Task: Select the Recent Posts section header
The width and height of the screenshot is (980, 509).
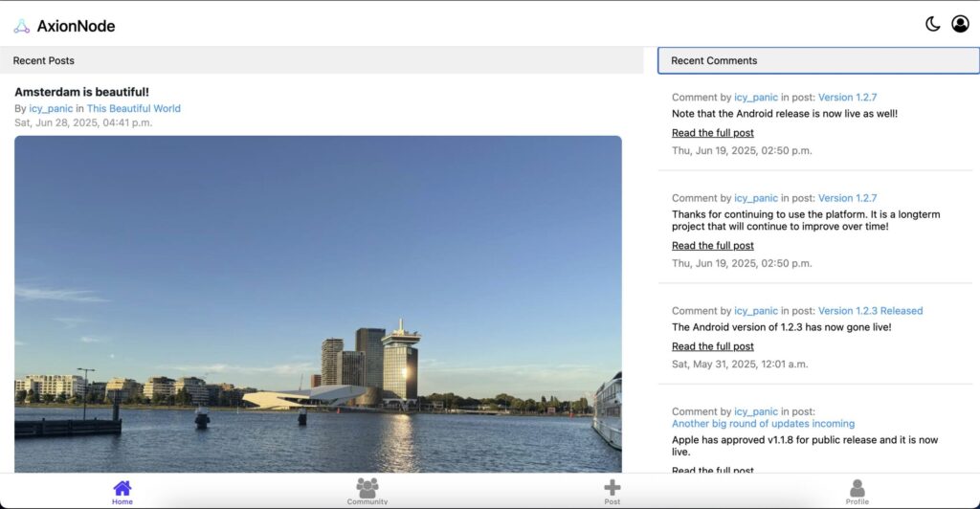Action: (44, 60)
